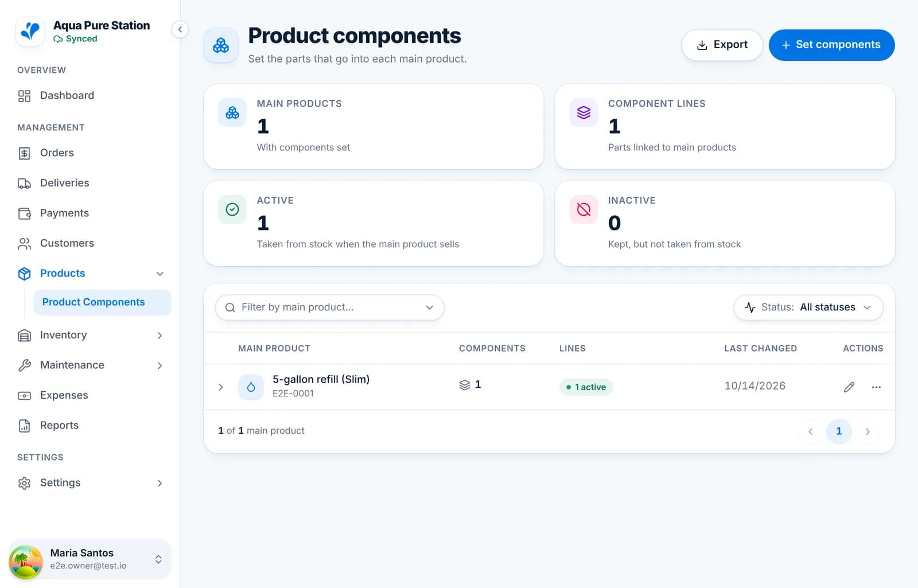The height and width of the screenshot is (588, 918).
Task: Click the Export button
Action: coord(722,45)
